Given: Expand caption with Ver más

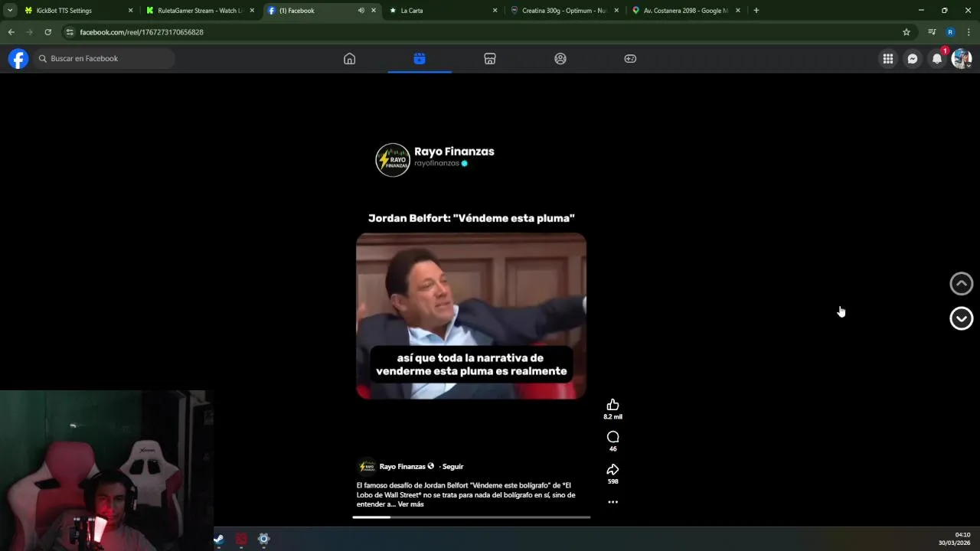Looking at the screenshot, I should coord(410,504).
